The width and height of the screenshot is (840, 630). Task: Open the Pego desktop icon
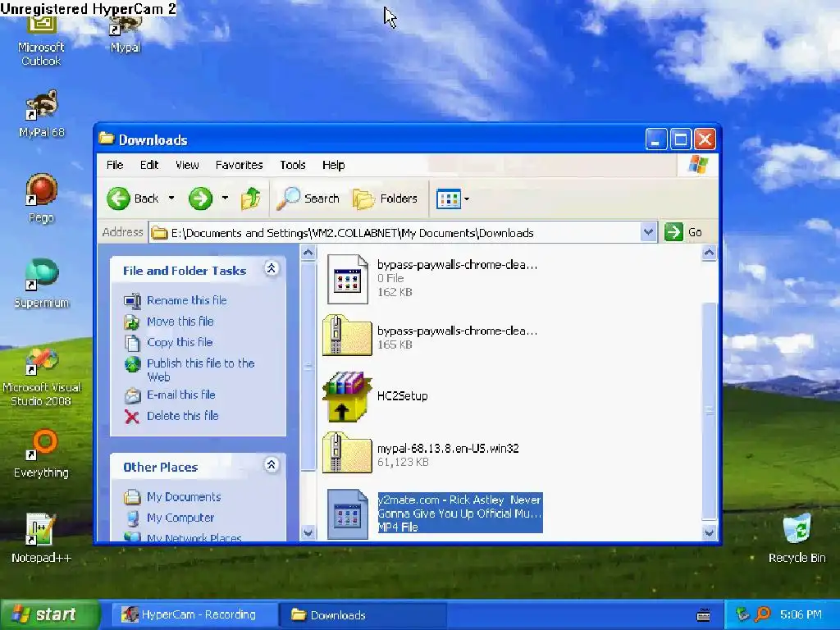point(41,199)
